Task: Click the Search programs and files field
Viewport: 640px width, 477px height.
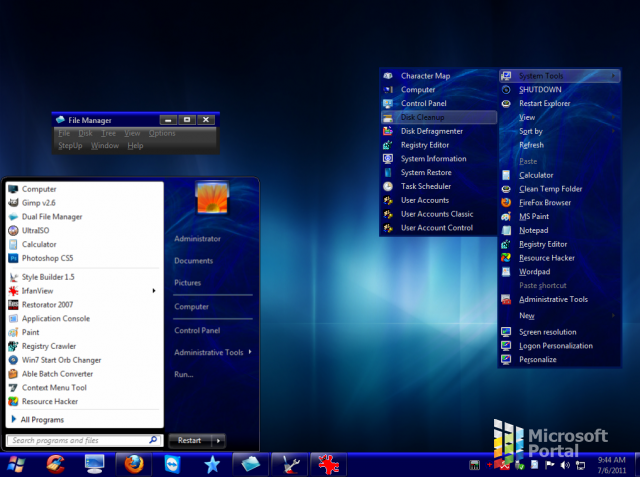Action: 84,441
